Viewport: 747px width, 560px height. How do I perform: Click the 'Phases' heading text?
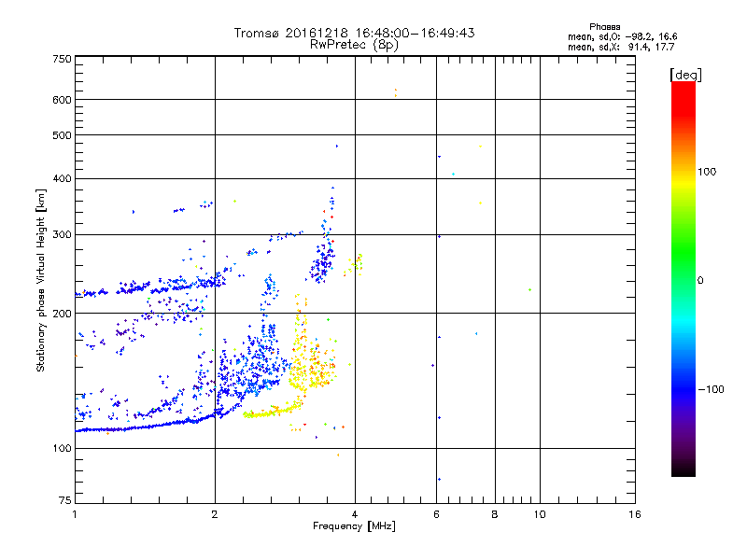pos(604,27)
